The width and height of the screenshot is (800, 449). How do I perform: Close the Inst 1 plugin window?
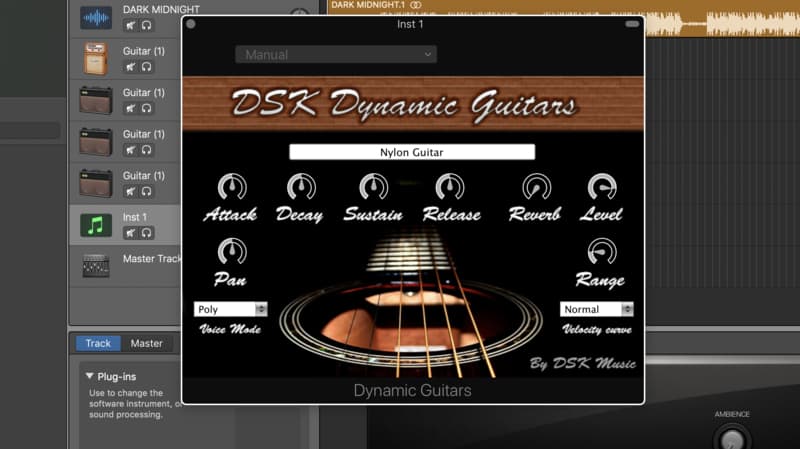(191, 24)
